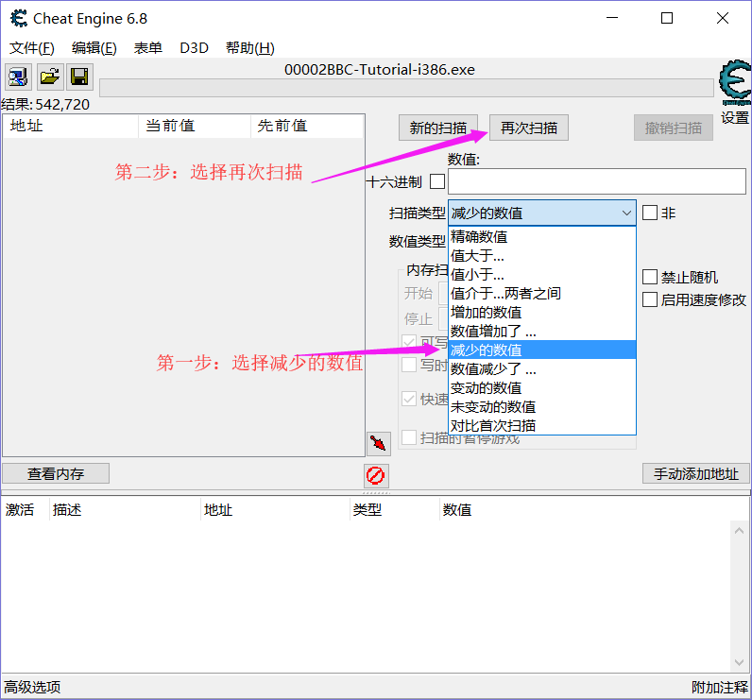The image size is (752, 700).
Task: Toggle the 非 (not) checkbox
Action: tap(650, 213)
